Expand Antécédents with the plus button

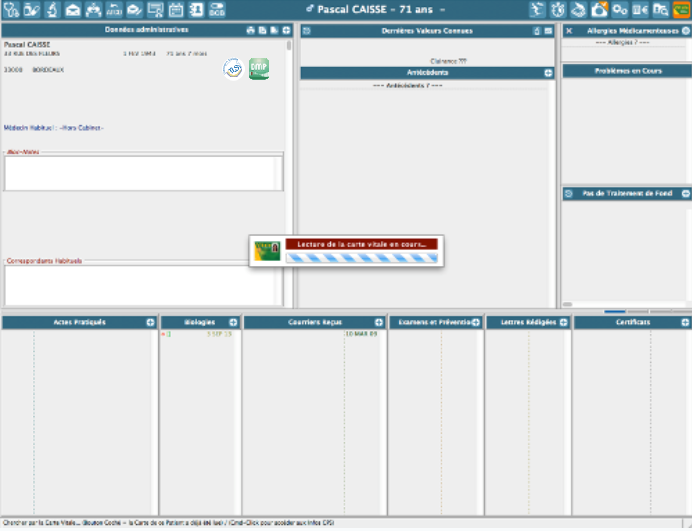pos(547,73)
